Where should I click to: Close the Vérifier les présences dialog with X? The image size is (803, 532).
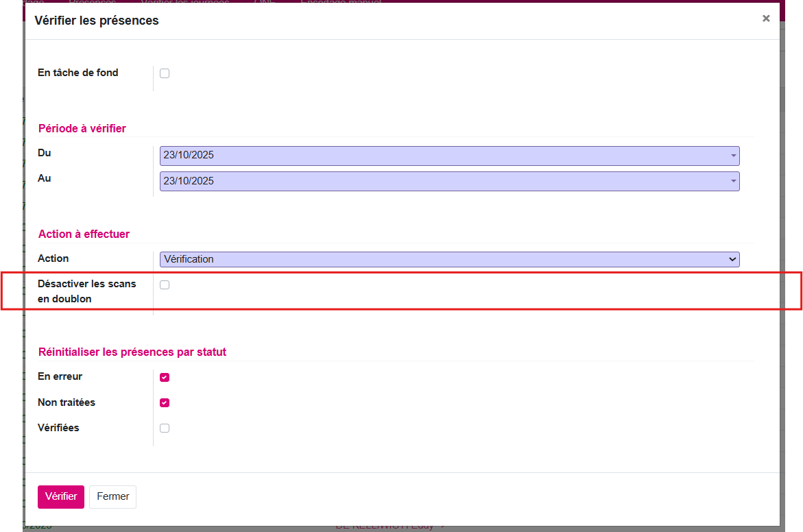[766, 19]
